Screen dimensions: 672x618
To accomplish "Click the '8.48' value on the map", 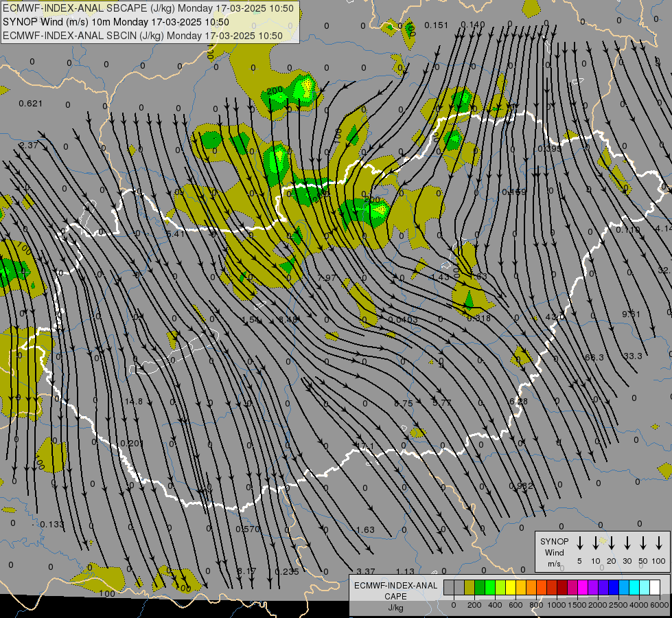I will coord(288,319).
